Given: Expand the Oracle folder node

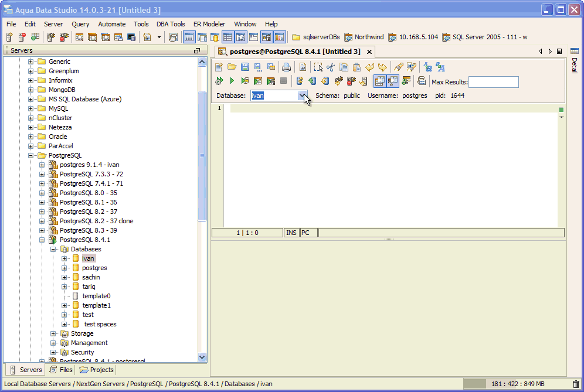Looking at the screenshot, I should tap(31, 137).
